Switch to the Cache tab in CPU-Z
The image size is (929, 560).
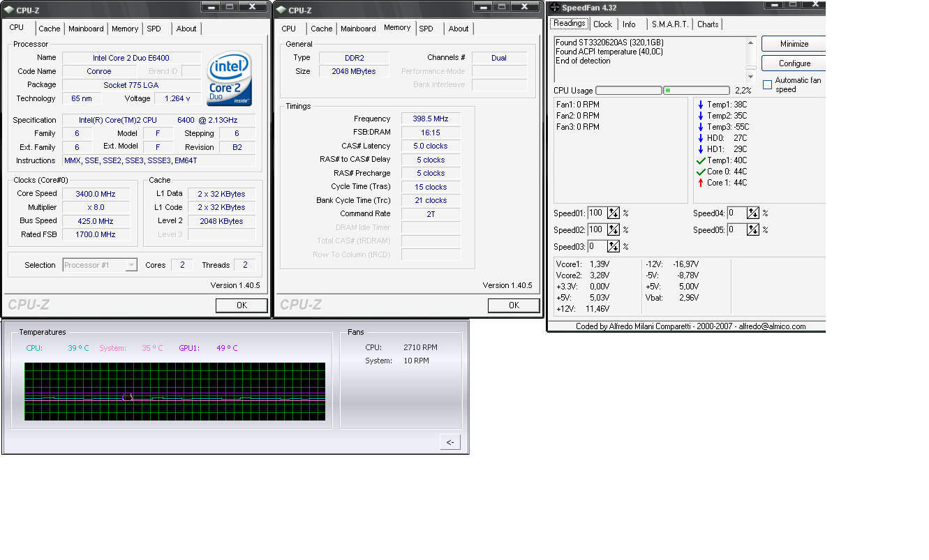[x=49, y=29]
